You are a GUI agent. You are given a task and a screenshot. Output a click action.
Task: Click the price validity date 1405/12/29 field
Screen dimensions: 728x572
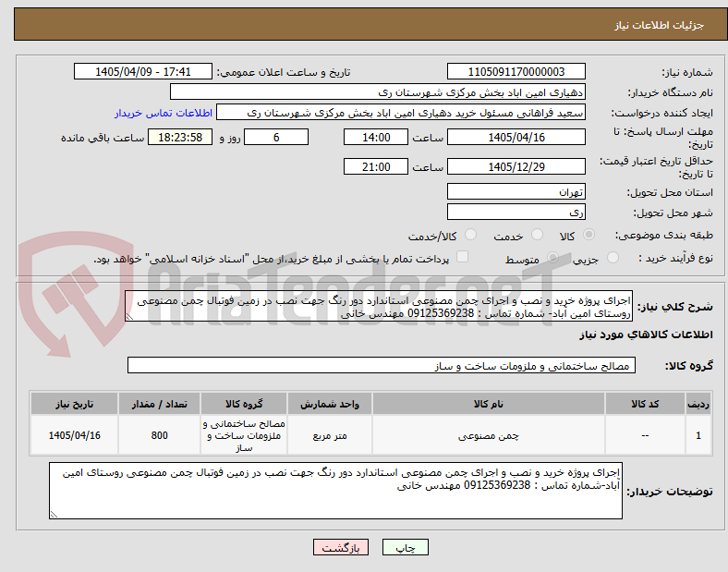[x=516, y=166]
